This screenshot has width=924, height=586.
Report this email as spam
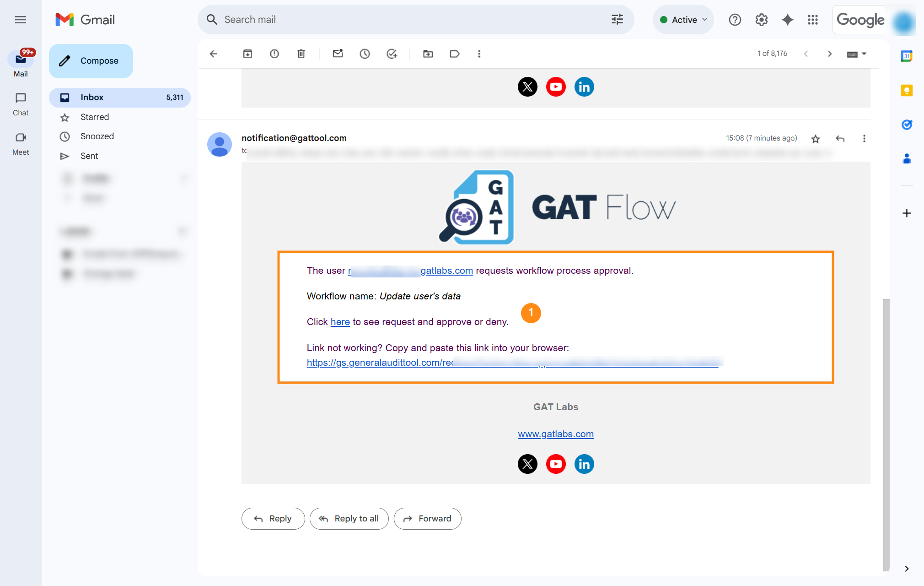(x=274, y=54)
